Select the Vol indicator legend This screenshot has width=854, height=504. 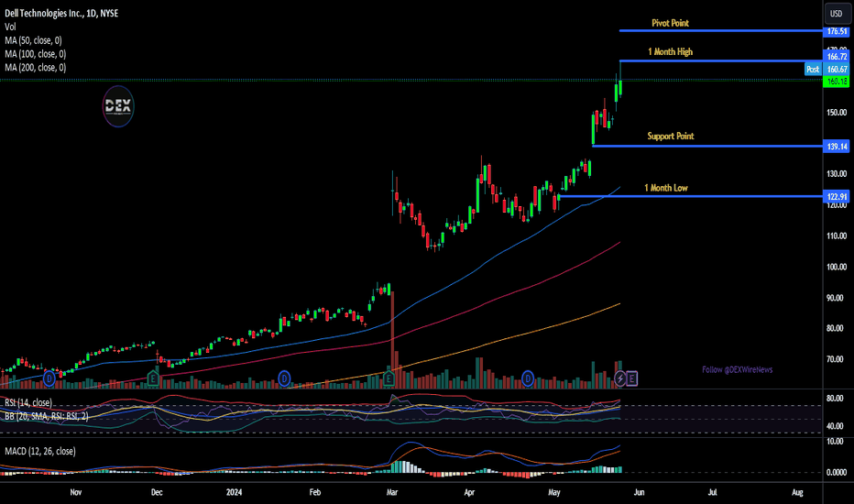10,27
